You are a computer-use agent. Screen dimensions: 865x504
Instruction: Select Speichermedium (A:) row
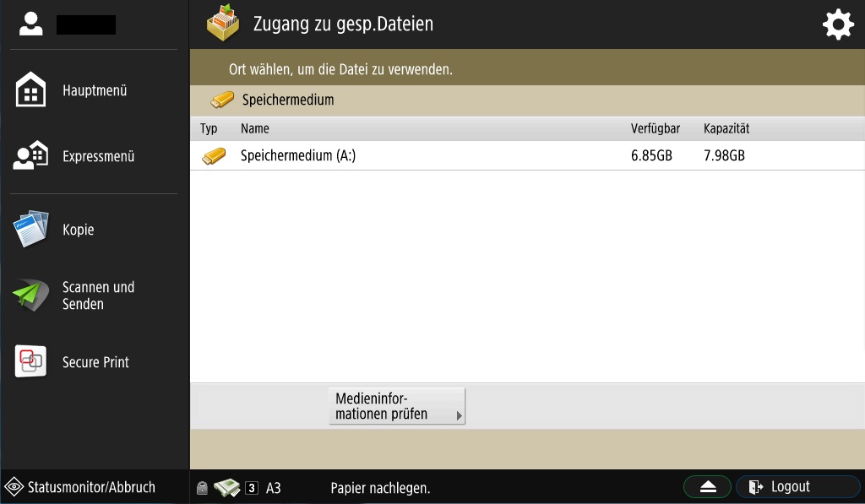[527, 155]
